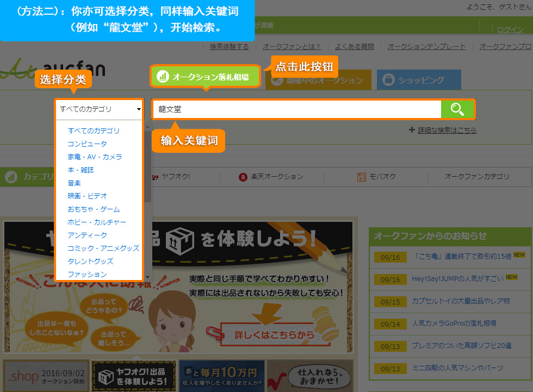The width and height of the screenshot is (533, 392).
Task: Select the ヤフオク! site tab
Action: (171, 177)
